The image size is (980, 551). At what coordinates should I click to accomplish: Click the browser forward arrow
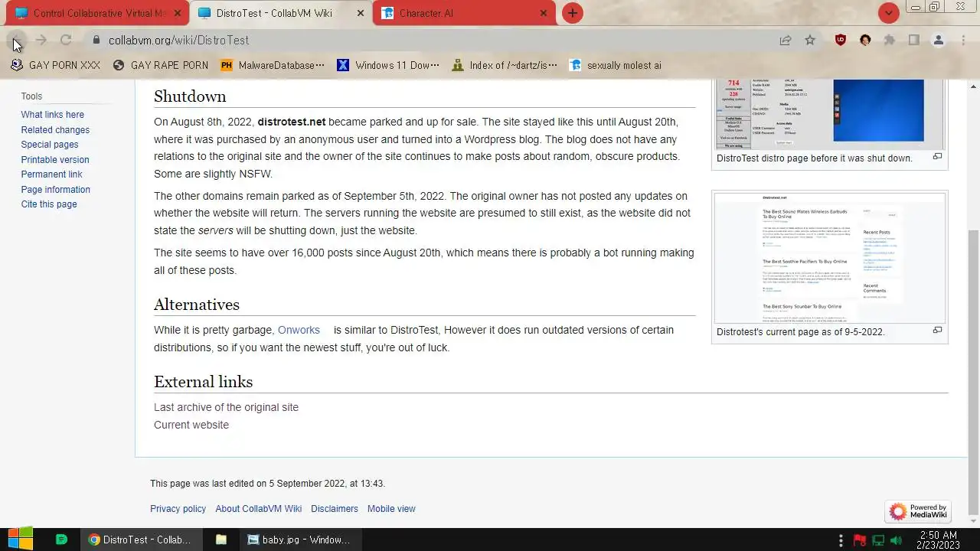pyautogui.click(x=41, y=40)
